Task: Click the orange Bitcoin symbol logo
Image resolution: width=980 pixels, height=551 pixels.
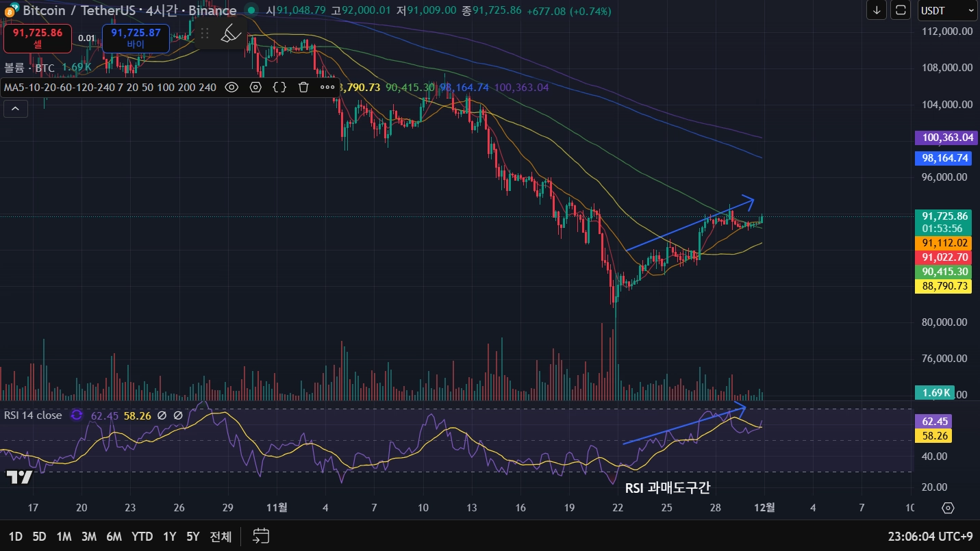Action: tap(8, 11)
